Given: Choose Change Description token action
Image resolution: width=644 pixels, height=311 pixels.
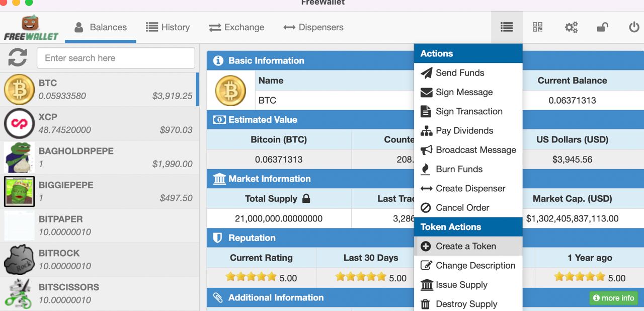Looking at the screenshot, I should [468, 265].
